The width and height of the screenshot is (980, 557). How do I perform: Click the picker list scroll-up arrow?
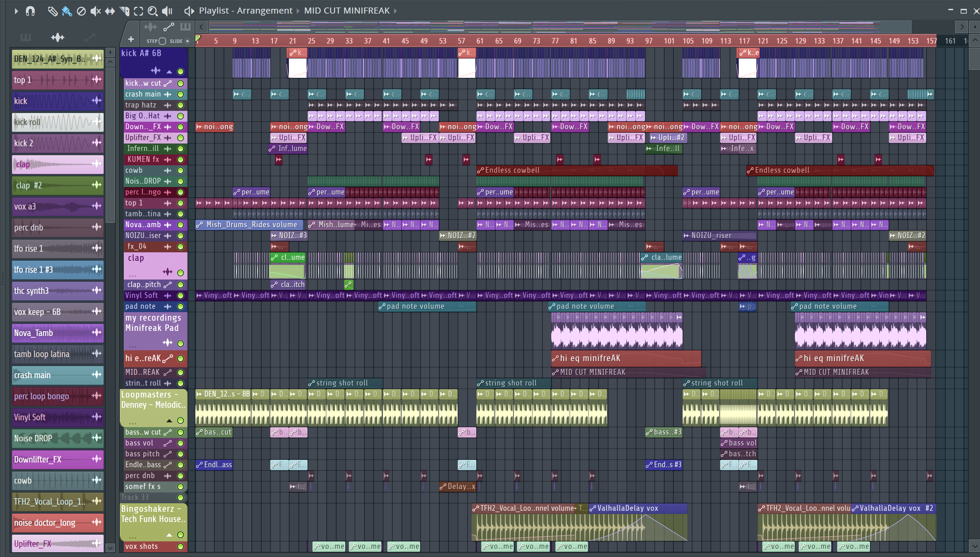(110, 62)
